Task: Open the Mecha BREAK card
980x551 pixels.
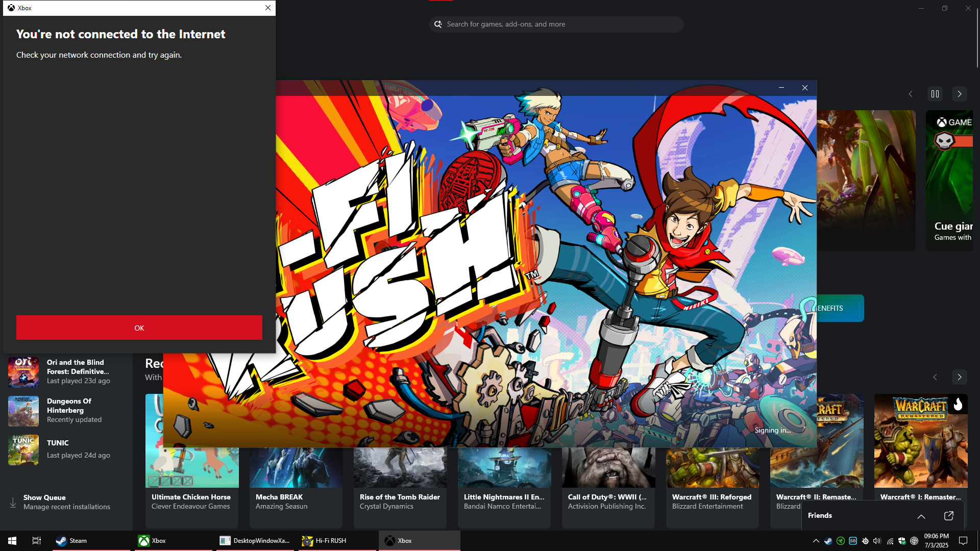Action: click(296, 487)
